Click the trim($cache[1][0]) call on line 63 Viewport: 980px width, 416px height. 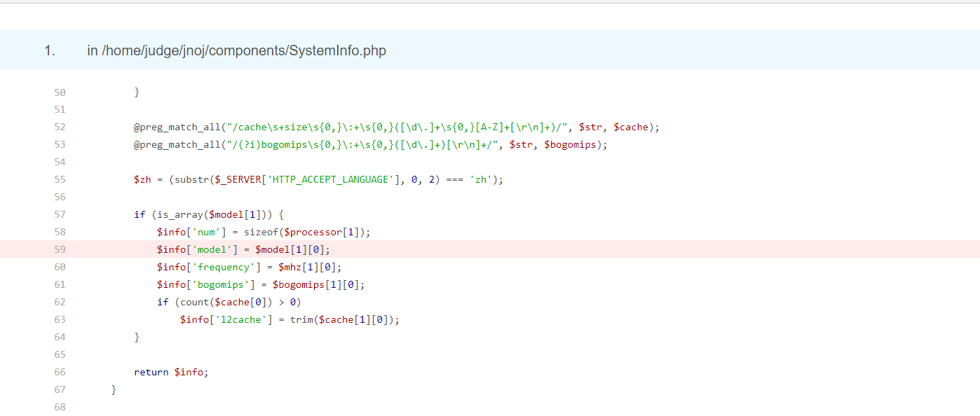(343, 319)
